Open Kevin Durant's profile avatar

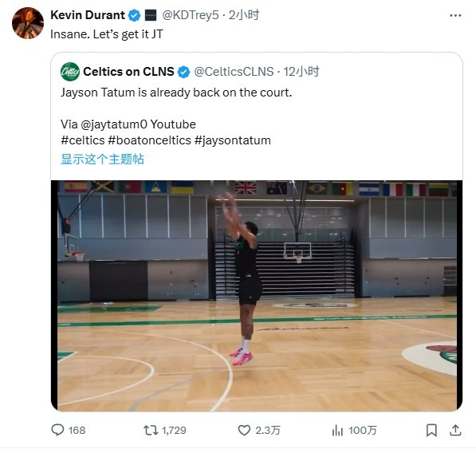click(x=28, y=23)
